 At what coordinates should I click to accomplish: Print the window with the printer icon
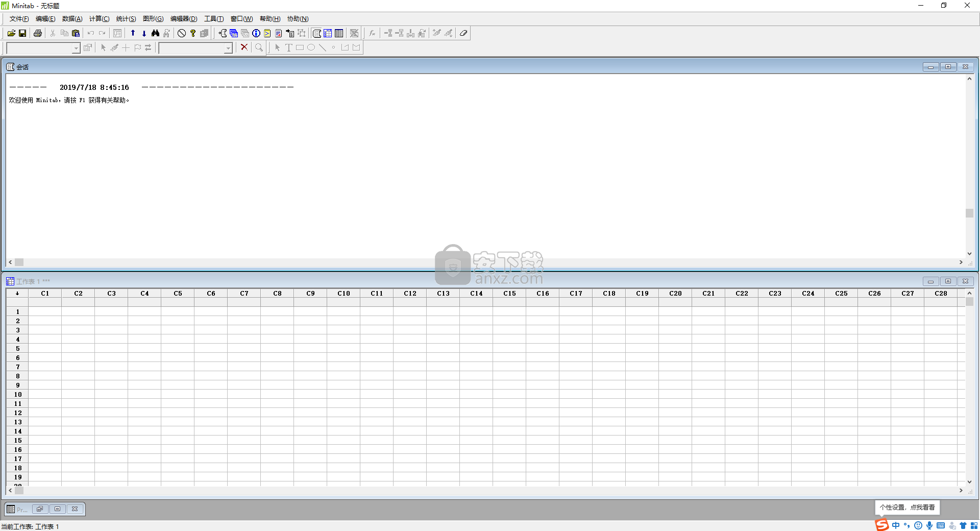coord(37,33)
